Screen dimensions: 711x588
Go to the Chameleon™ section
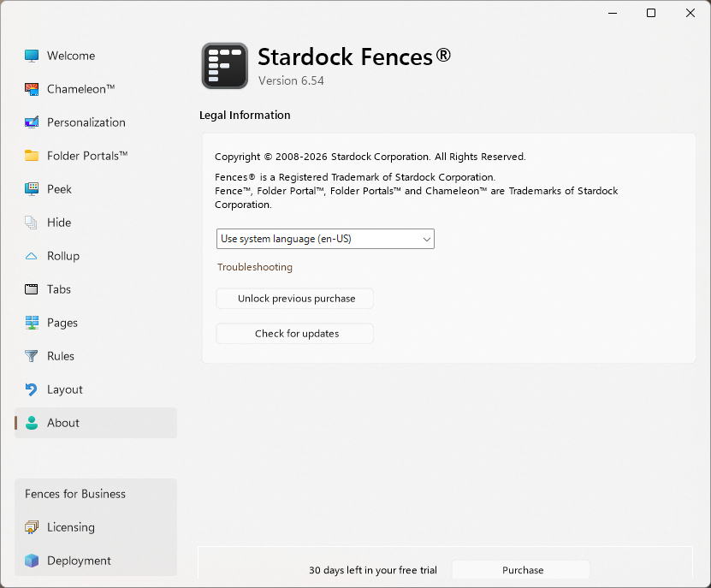(96, 89)
